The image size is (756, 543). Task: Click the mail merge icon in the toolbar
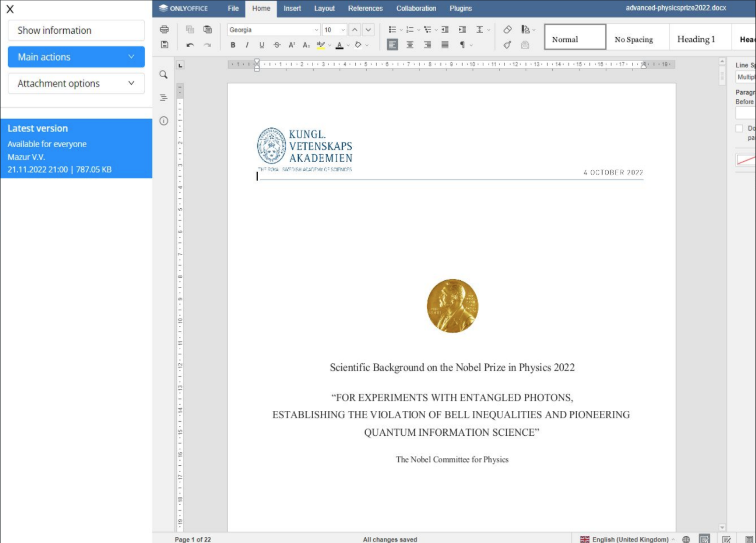525,45
